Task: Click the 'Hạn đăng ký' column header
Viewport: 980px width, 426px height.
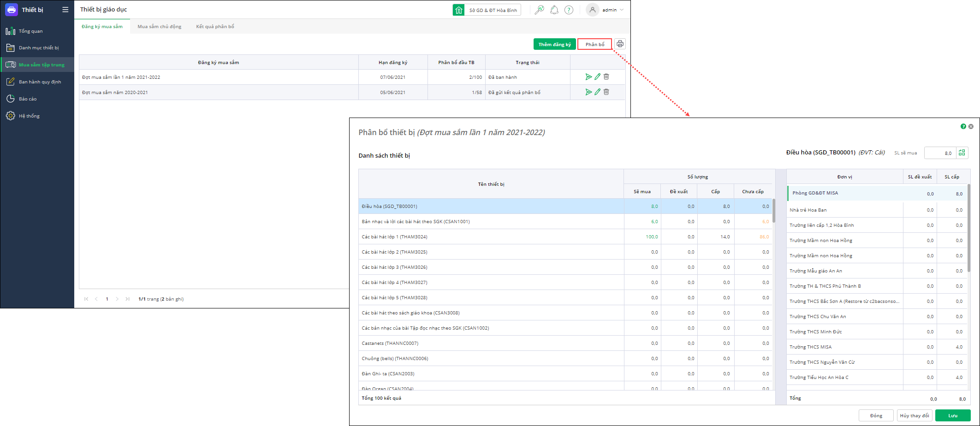Action: coord(393,62)
